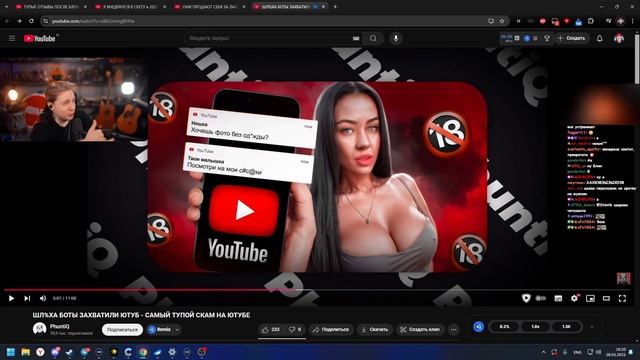
Task: Click the shield extension icon in player
Action: [526, 298]
